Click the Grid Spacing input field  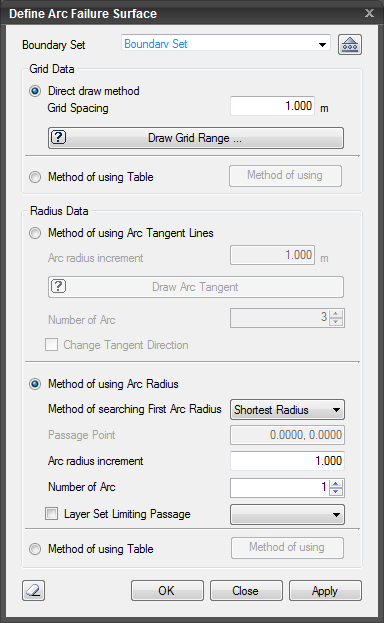point(273,106)
